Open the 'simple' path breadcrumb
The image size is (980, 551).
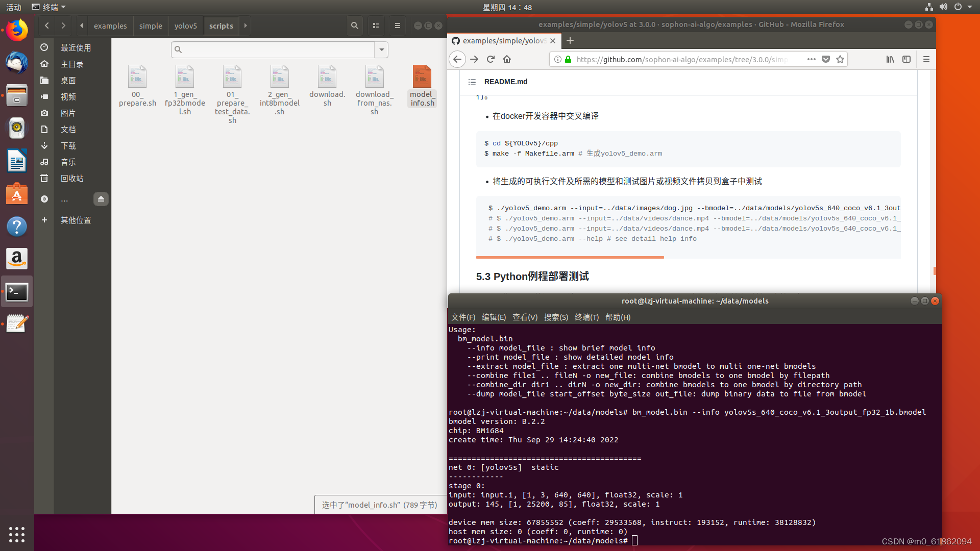151,26
